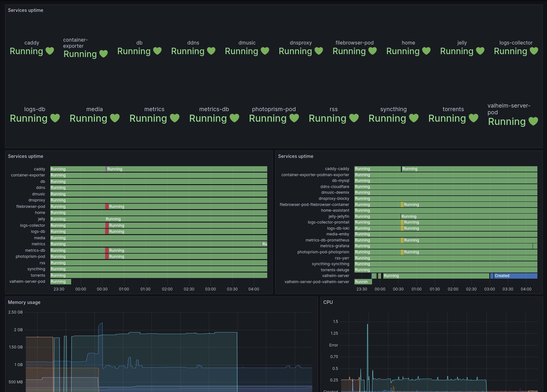Screen dimensions: 547x392
Task: Click the media Running heart icon
Action: point(115,118)
